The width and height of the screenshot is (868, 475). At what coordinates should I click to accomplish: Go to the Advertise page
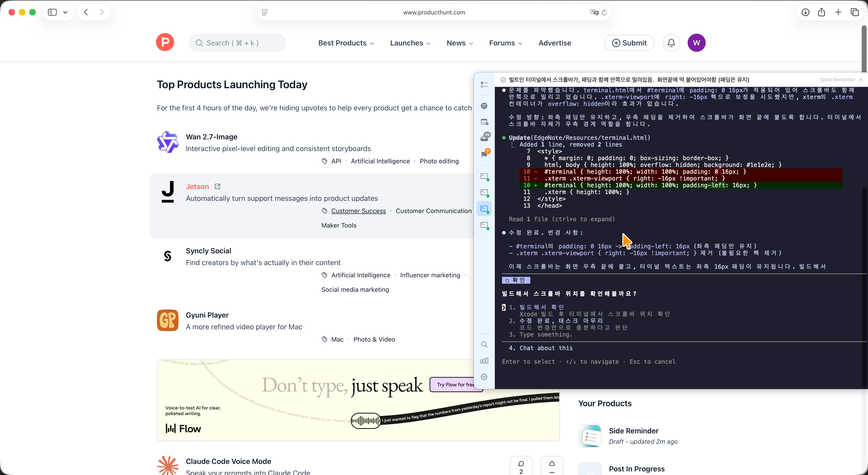555,43
